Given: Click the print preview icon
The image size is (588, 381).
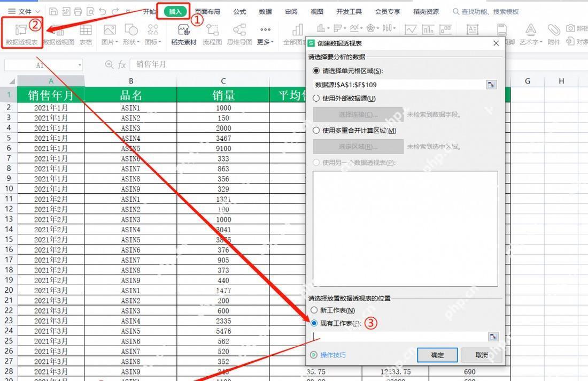Looking at the screenshot, I should tap(90, 12).
